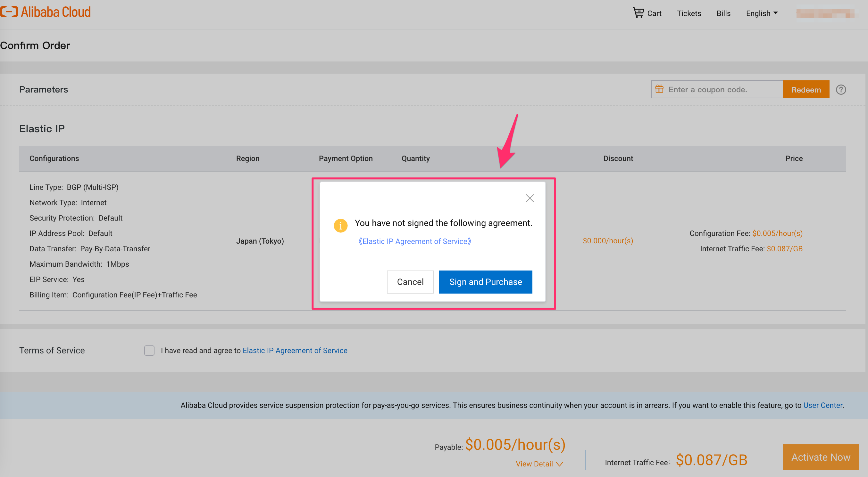Click the gift icon in coupon field

tap(659, 89)
